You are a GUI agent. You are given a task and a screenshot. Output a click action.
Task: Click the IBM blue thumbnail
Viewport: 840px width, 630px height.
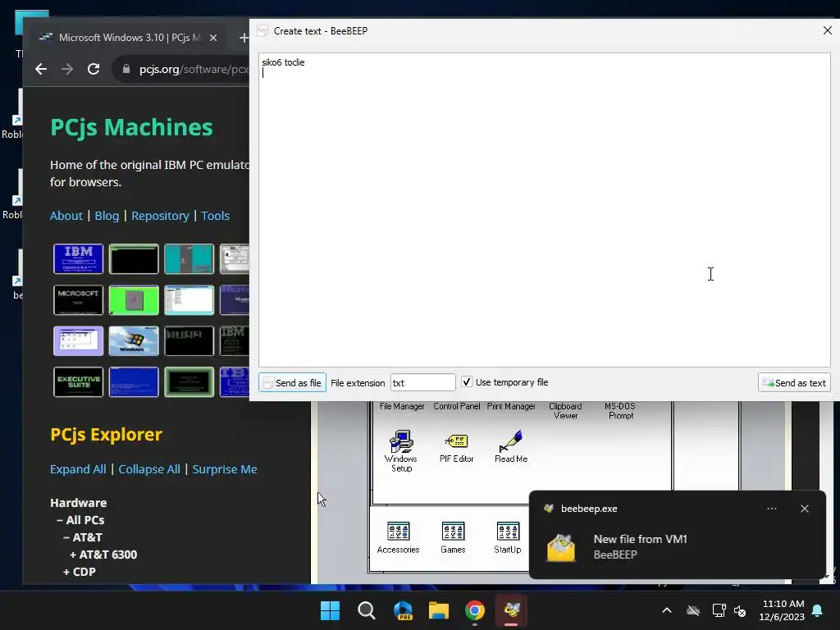click(x=78, y=258)
